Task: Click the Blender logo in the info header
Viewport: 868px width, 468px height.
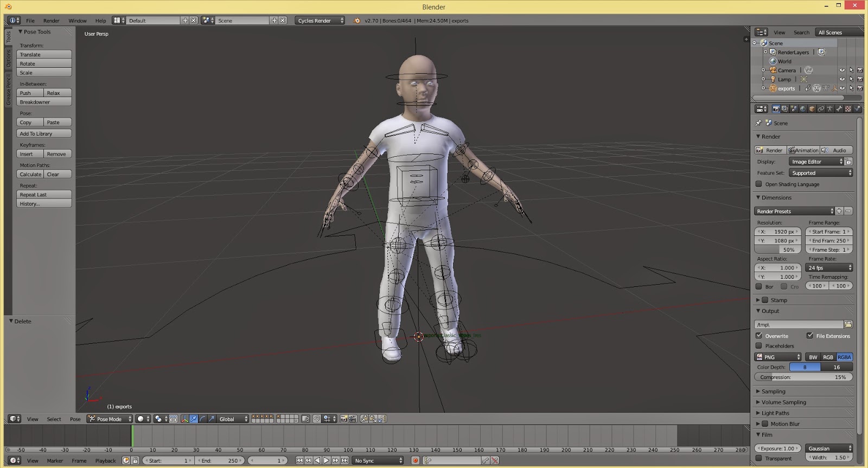Action: pyautogui.click(x=356, y=21)
